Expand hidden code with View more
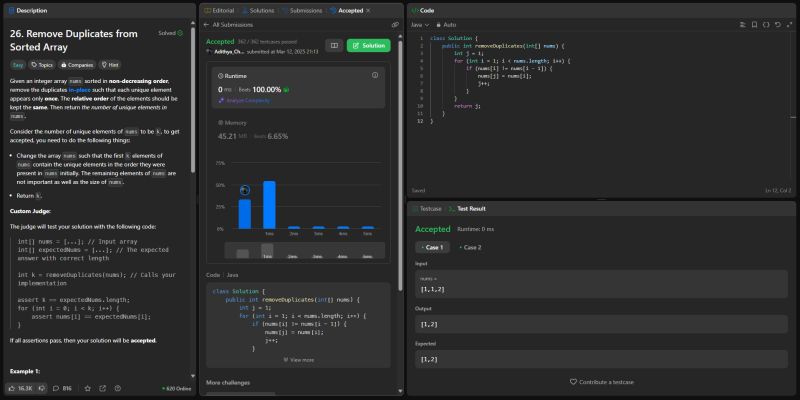800x400 pixels. tap(298, 360)
